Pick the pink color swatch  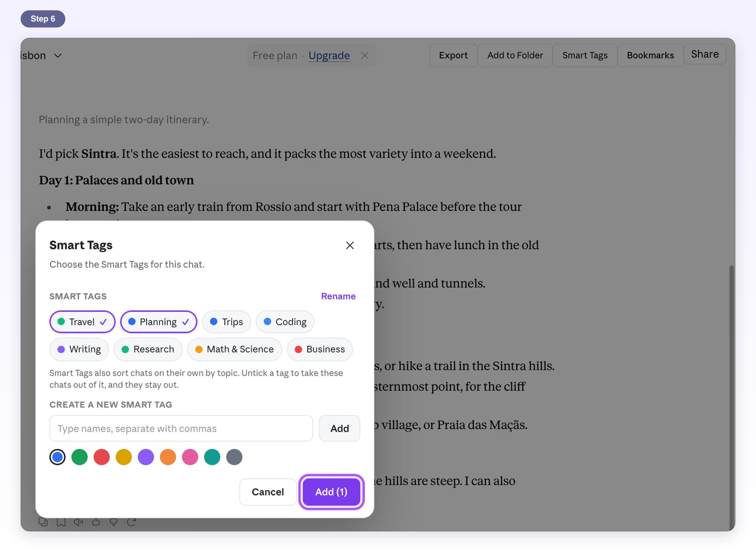point(190,457)
